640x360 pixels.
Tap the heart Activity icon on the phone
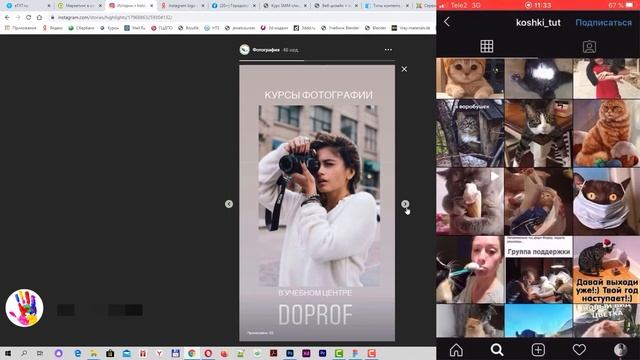[x=579, y=350]
